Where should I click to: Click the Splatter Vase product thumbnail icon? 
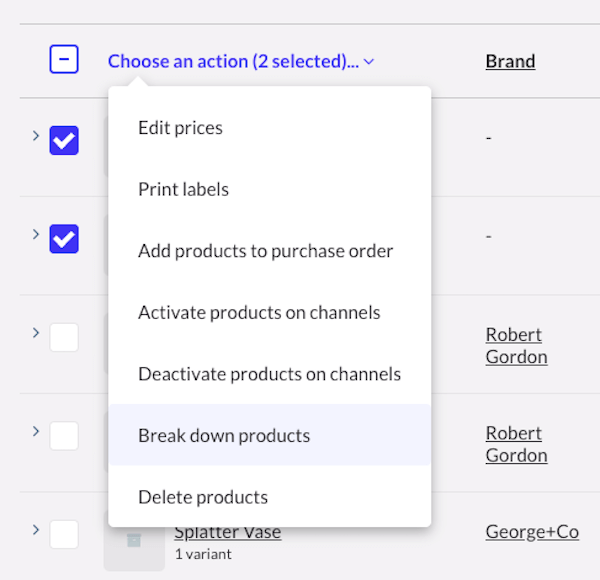click(x=134, y=541)
